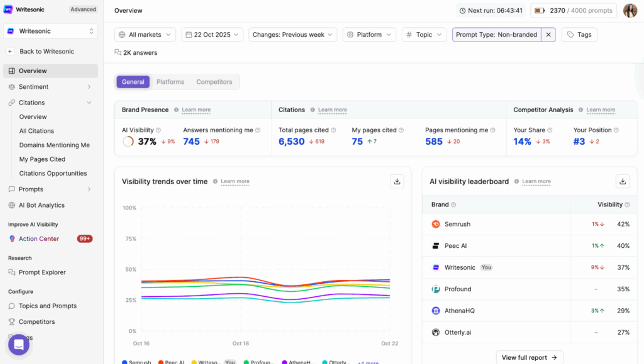Image resolution: width=644 pixels, height=364 pixels.
Task: Open Citations Opportunities
Action: tap(53, 173)
